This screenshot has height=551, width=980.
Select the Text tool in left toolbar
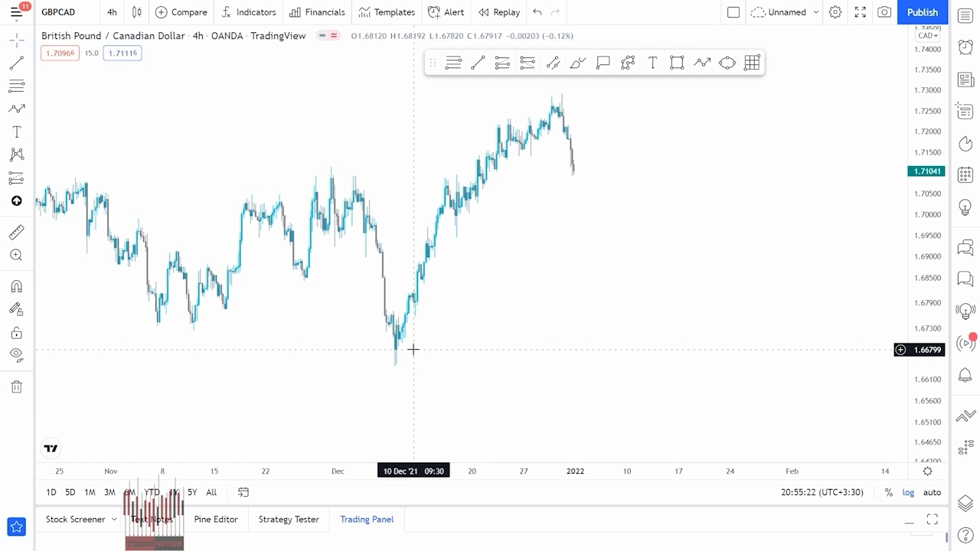[16, 132]
